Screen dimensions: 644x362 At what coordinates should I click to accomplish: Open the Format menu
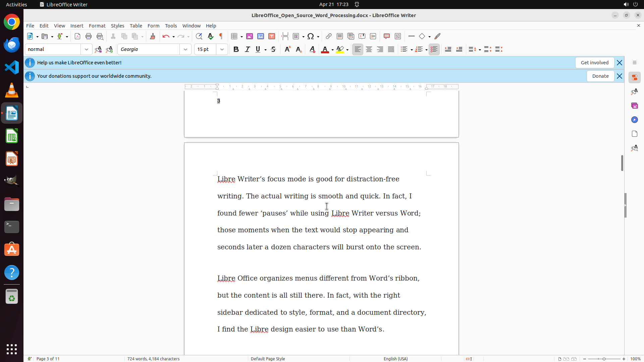(x=97, y=26)
